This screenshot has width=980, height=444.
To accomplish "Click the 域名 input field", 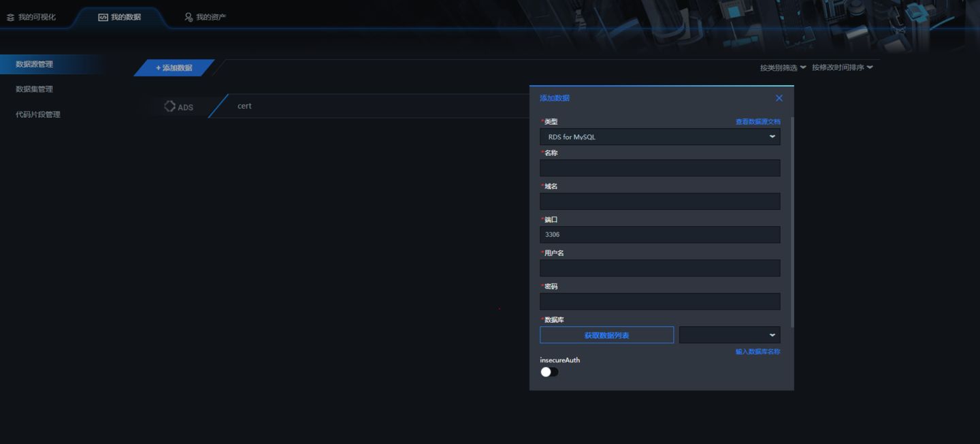I will pyautogui.click(x=660, y=201).
